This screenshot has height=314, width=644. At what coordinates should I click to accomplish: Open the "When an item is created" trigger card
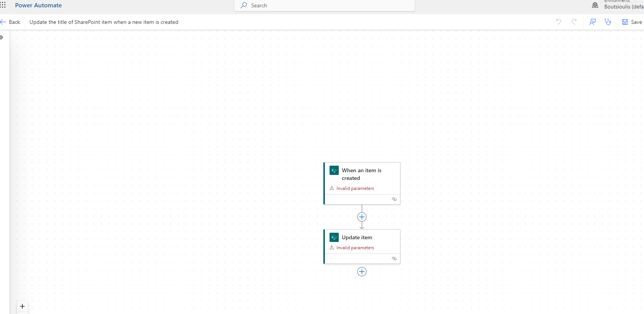tap(362, 183)
